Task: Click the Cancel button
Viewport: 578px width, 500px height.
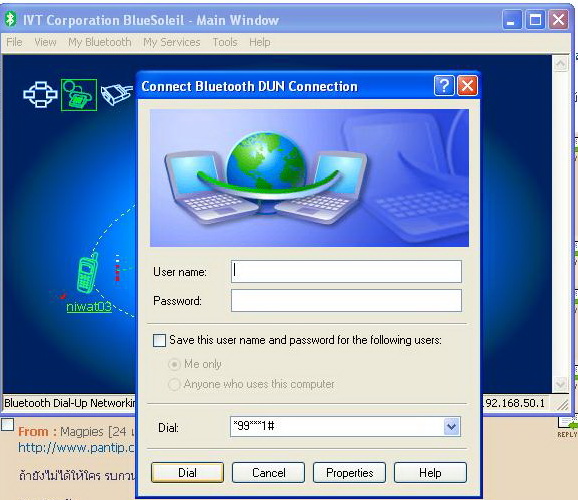Action: pos(268,473)
